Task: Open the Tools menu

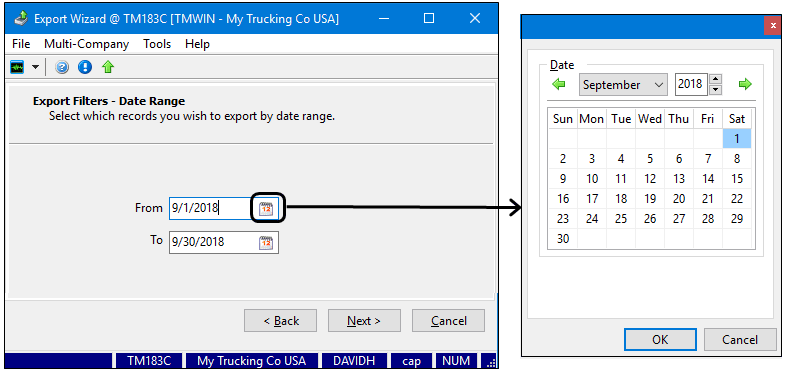Action: (157, 44)
